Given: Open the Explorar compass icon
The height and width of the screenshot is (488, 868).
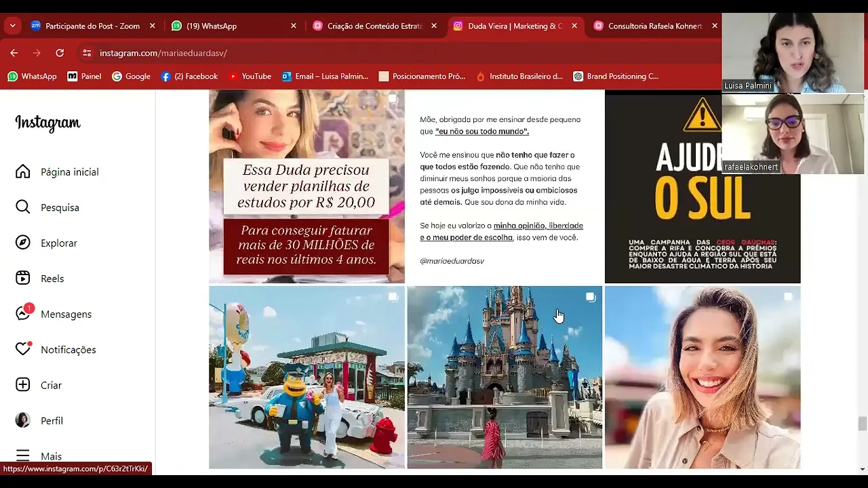Looking at the screenshot, I should pyautogui.click(x=23, y=243).
